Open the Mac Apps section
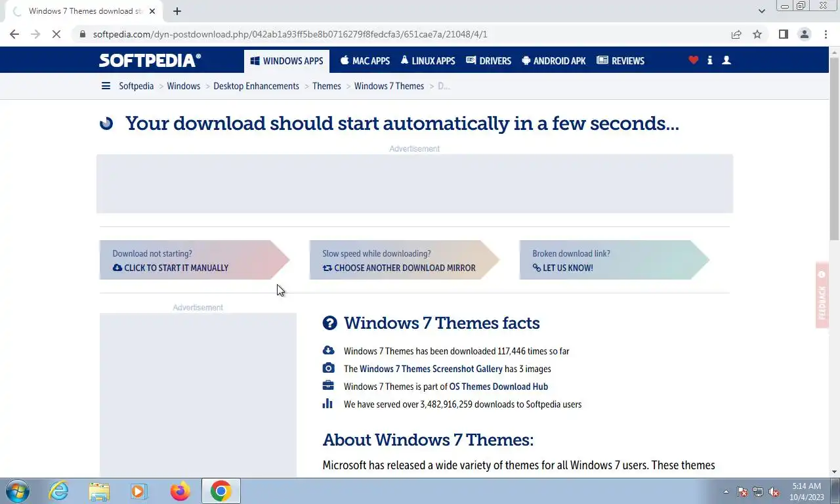Viewport: 840px width, 504px height. (365, 61)
